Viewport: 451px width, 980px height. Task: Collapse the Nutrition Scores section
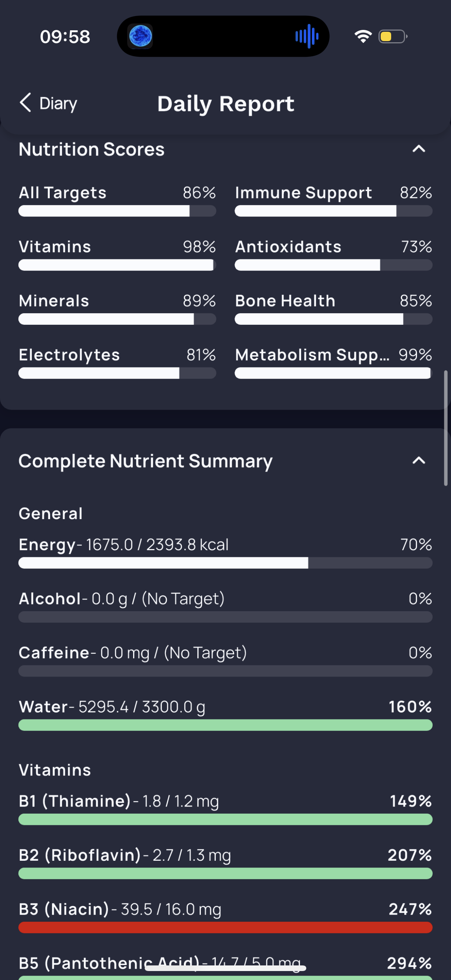click(418, 149)
